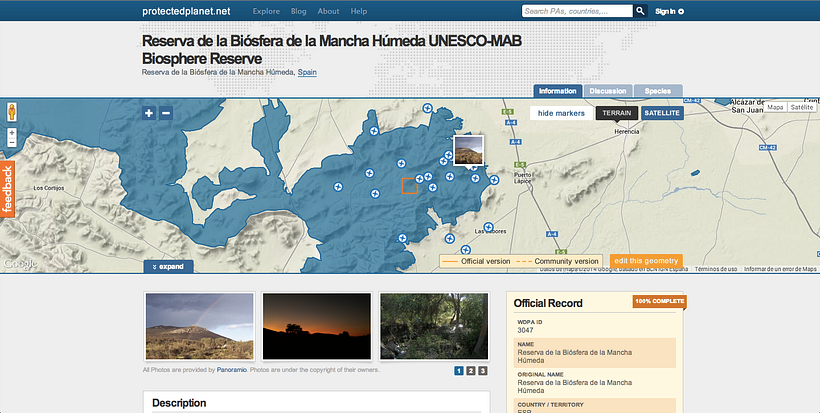This screenshot has width=820, height=413.
Task: Toggle hide markers on the map
Action: click(561, 113)
